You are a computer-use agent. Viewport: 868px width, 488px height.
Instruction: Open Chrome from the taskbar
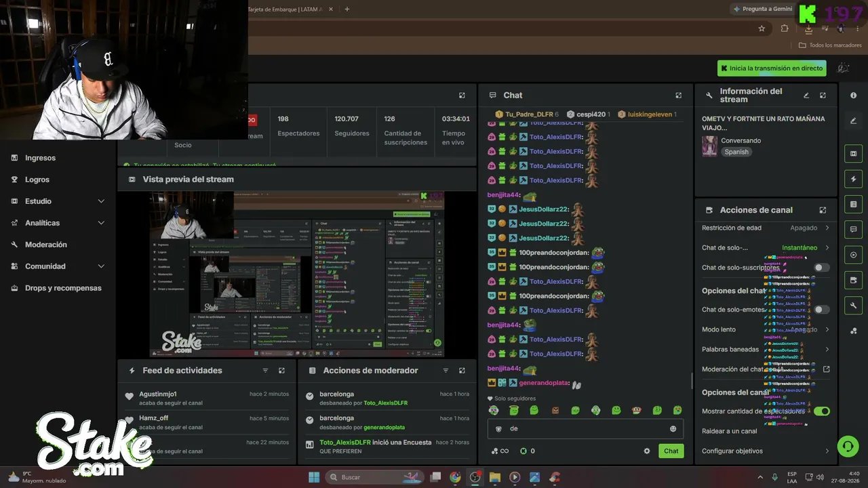(455, 477)
